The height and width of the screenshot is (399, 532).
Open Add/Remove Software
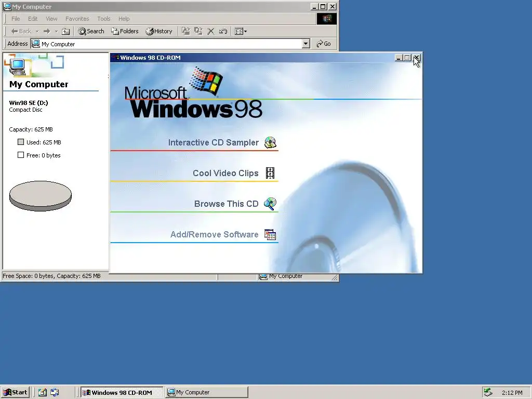coord(214,234)
